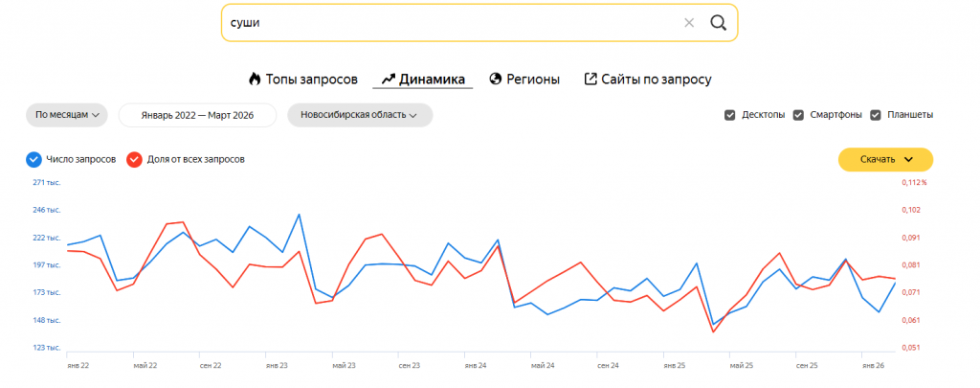Clear the search field with the X icon
Viewport: 980px width, 388px height.
coord(689,23)
